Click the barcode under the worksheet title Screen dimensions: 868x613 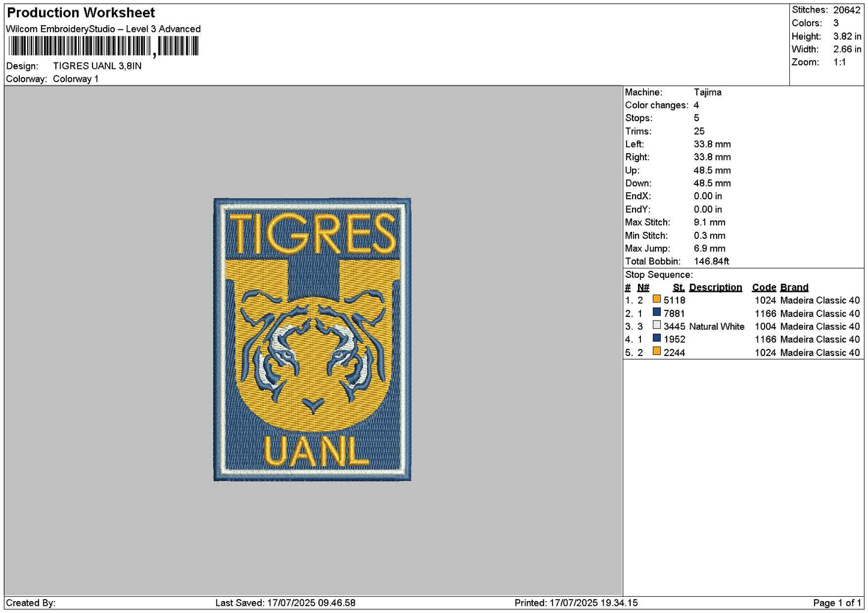click(103, 46)
